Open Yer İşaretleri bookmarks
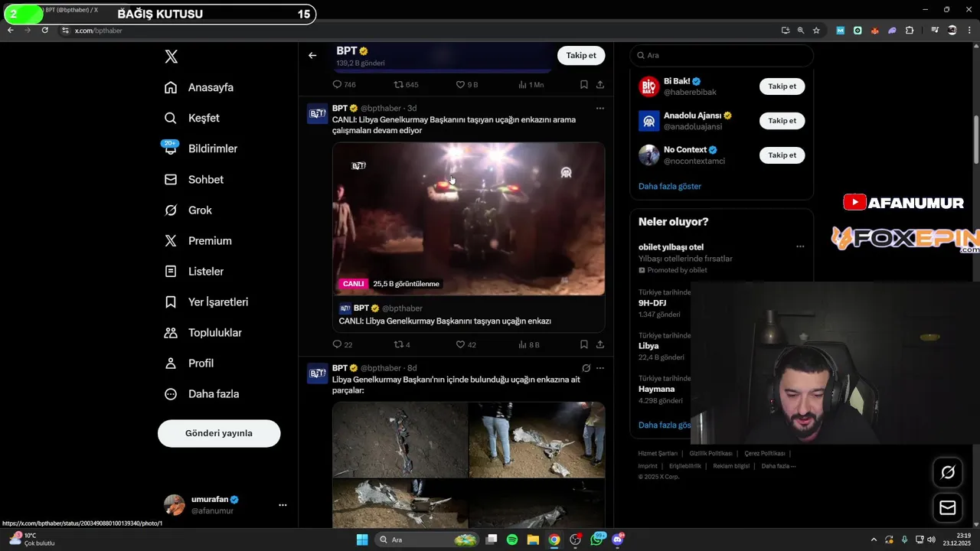The height and width of the screenshot is (551, 980). [207, 302]
